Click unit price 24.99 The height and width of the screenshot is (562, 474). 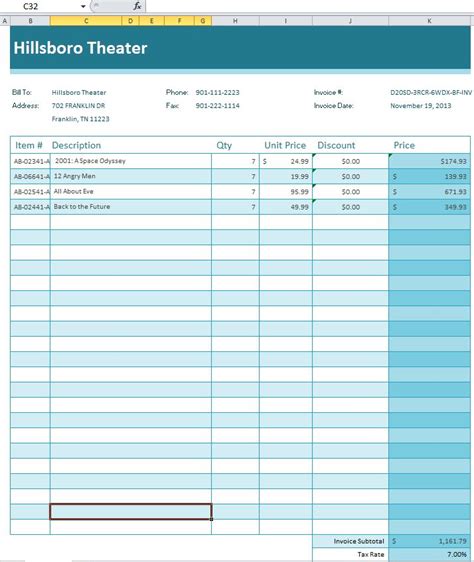coord(286,161)
